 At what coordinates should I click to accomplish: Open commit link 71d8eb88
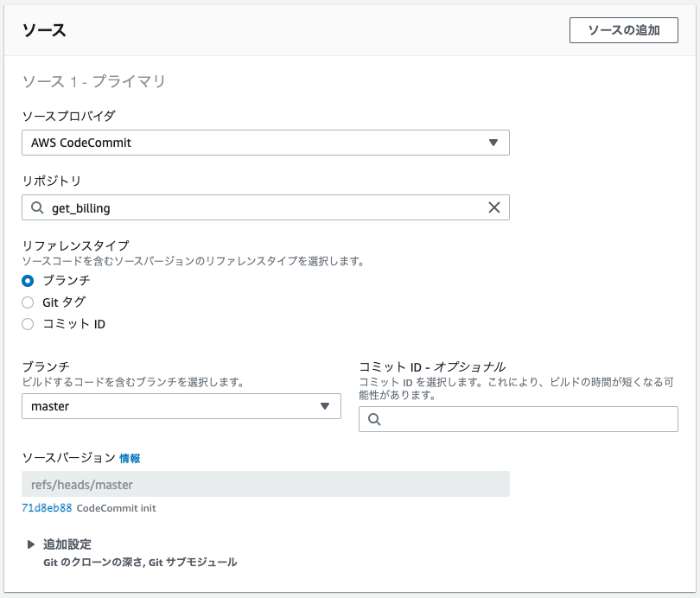pos(47,508)
